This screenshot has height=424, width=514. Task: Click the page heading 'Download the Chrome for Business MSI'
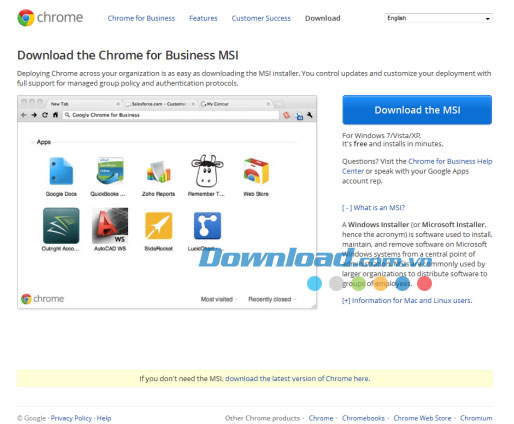[x=128, y=55]
